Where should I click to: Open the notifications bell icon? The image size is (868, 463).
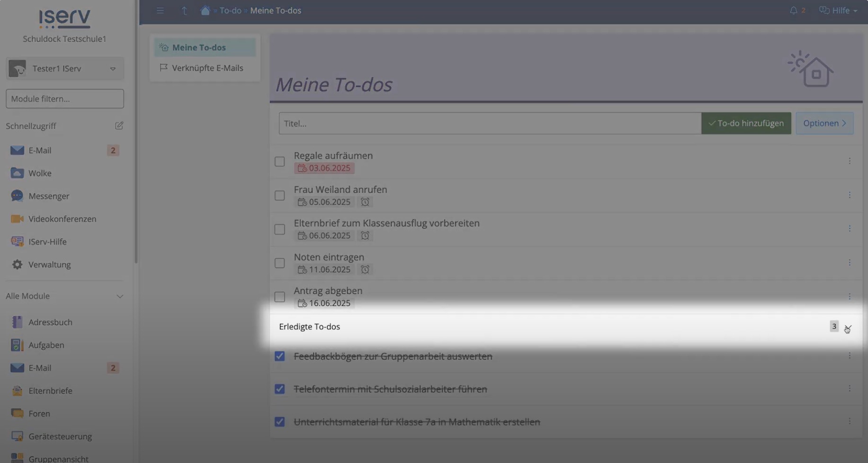tap(793, 10)
